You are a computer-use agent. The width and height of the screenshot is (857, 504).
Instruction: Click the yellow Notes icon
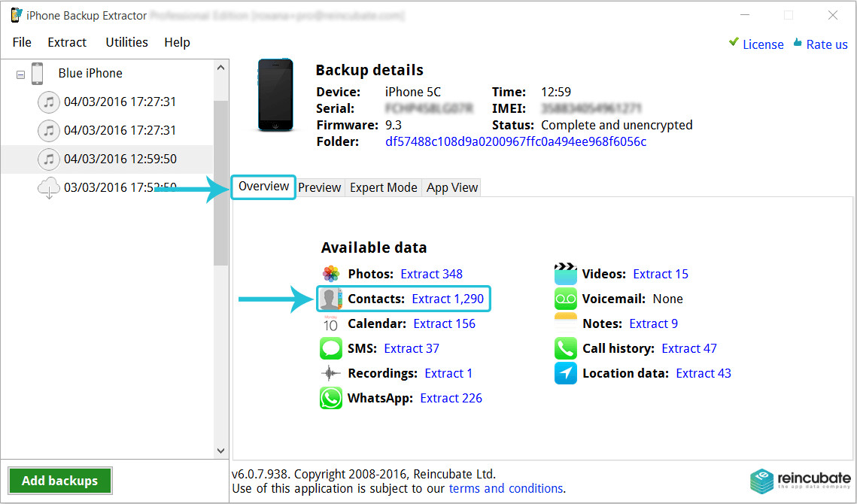pyautogui.click(x=565, y=323)
